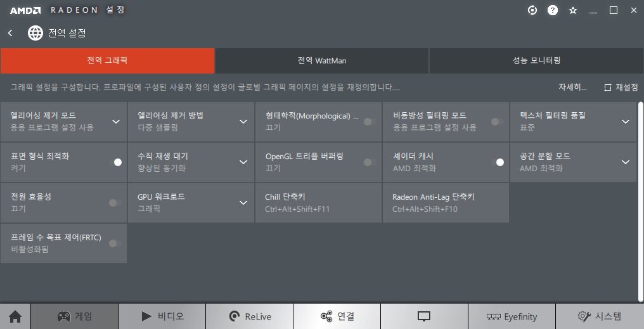
Task: Click the 그래픽 value under GPU 워크로드
Action: coord(149,209)
